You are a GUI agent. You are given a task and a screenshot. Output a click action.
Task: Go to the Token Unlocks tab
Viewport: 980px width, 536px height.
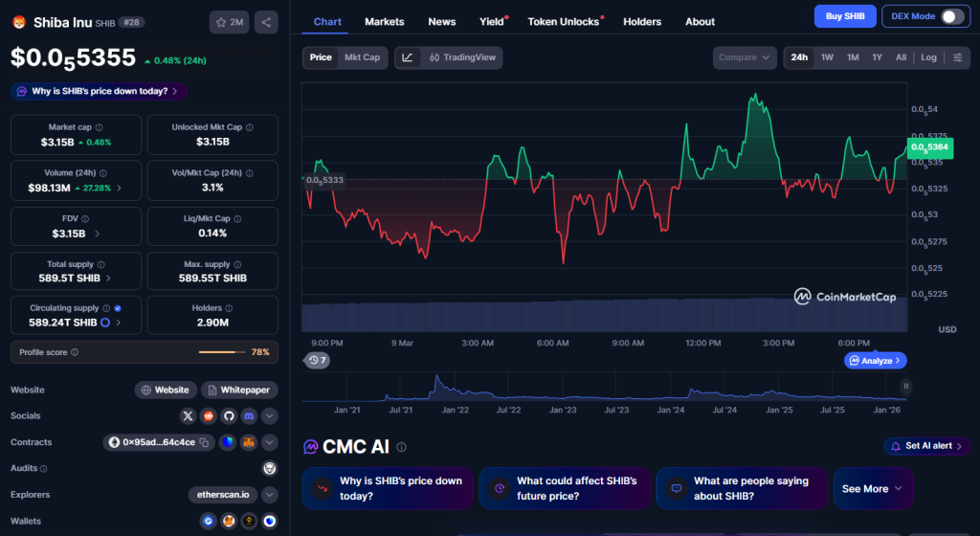click(564, 21)
